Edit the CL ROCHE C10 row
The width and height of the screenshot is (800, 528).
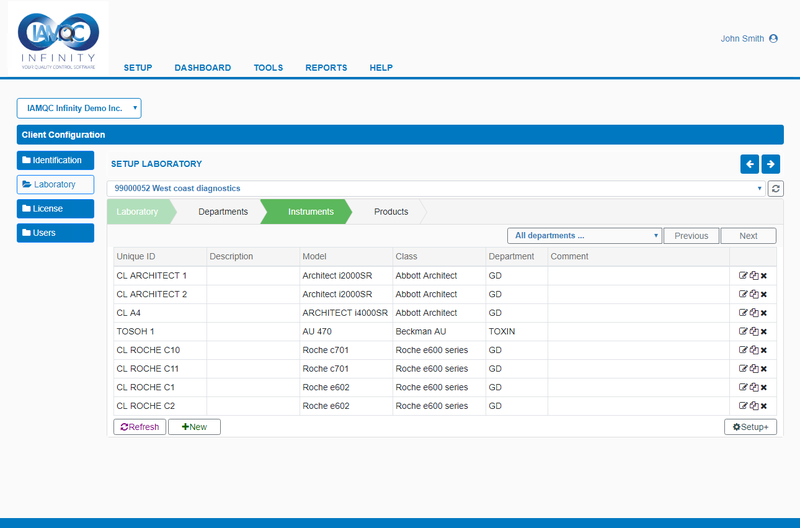tap(743, 350)
